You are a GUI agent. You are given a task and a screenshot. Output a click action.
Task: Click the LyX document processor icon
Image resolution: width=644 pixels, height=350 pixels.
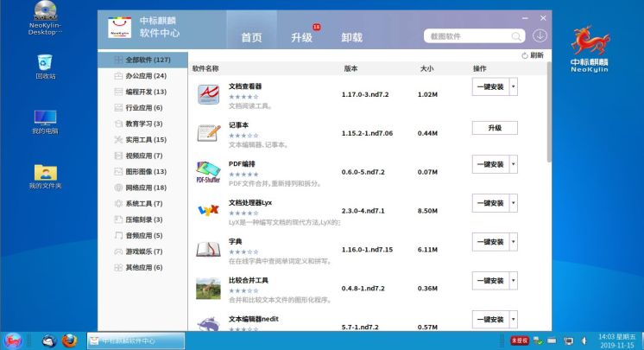coord(208,210)
